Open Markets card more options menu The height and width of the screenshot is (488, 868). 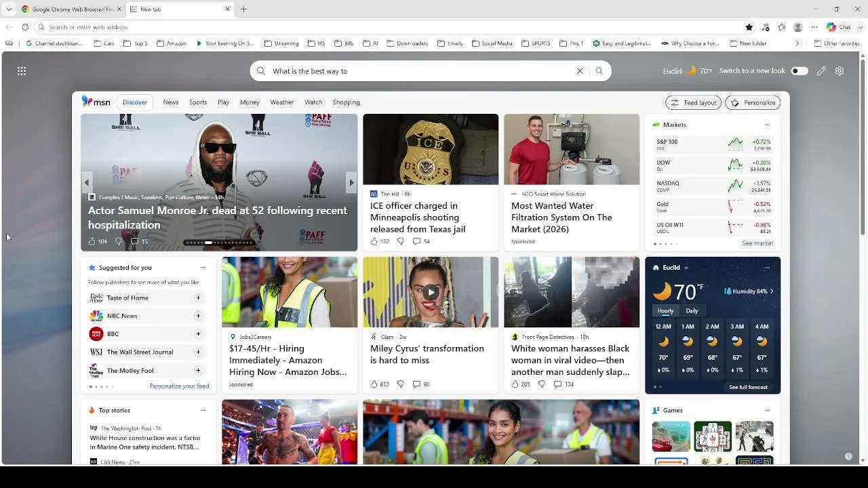point(767,125)
